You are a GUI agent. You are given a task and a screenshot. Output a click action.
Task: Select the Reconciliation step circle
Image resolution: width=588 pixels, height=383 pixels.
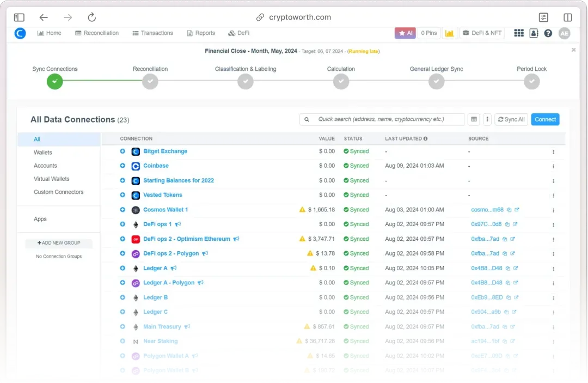[150, 81]
